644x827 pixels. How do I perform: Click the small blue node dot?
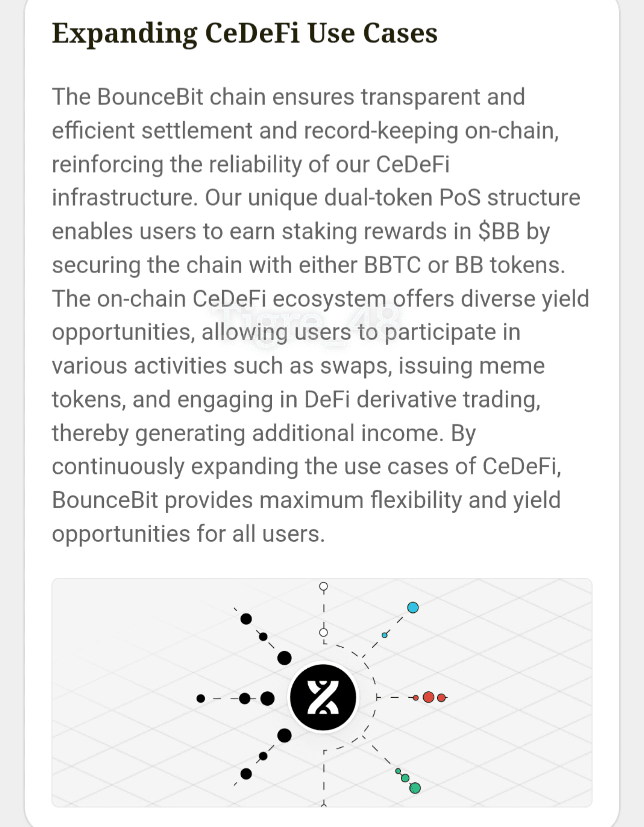tap(385, 635)
